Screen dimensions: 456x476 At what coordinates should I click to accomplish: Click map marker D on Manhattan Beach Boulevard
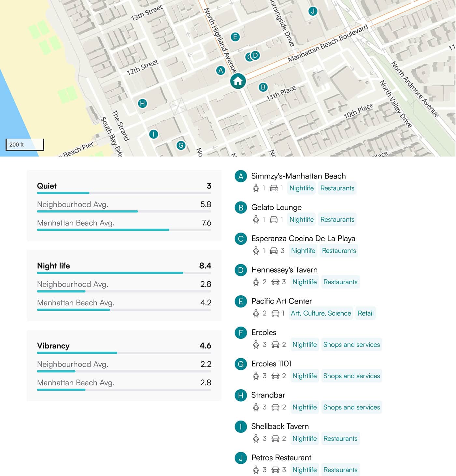click(x=256, y=55)
